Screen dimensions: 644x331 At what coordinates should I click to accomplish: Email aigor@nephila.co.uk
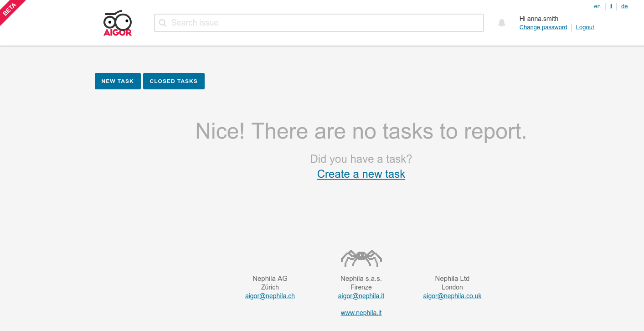(452, 296)
